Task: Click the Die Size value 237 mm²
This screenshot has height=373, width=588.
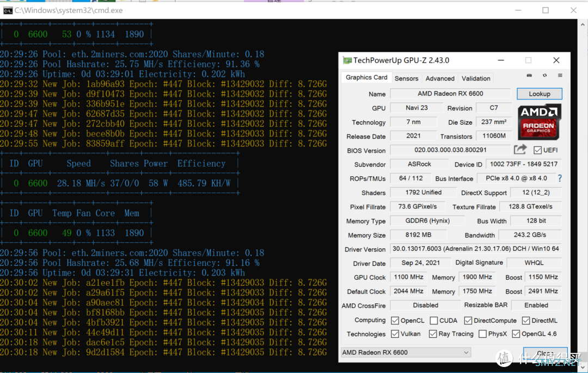Action: 494,122
